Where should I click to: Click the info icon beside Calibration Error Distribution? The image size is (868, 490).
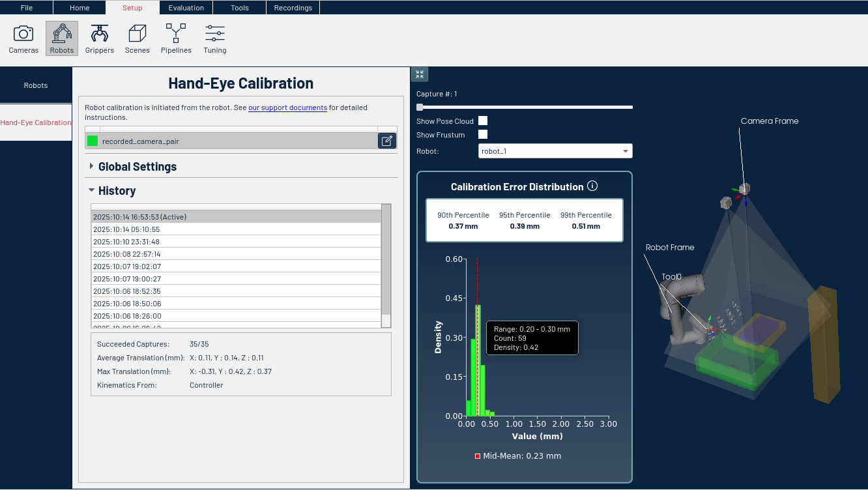pos(592,186)
